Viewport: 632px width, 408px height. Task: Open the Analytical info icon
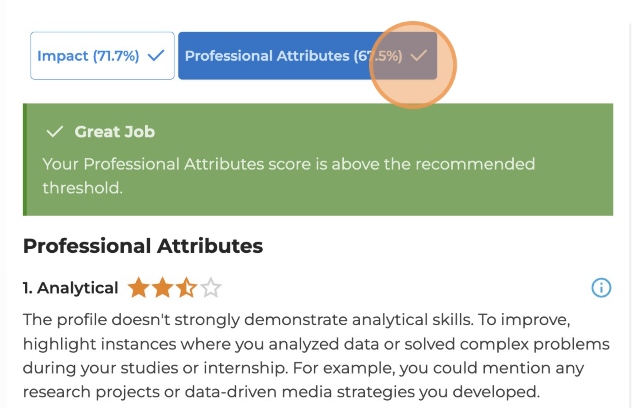[x=601, y=288]
